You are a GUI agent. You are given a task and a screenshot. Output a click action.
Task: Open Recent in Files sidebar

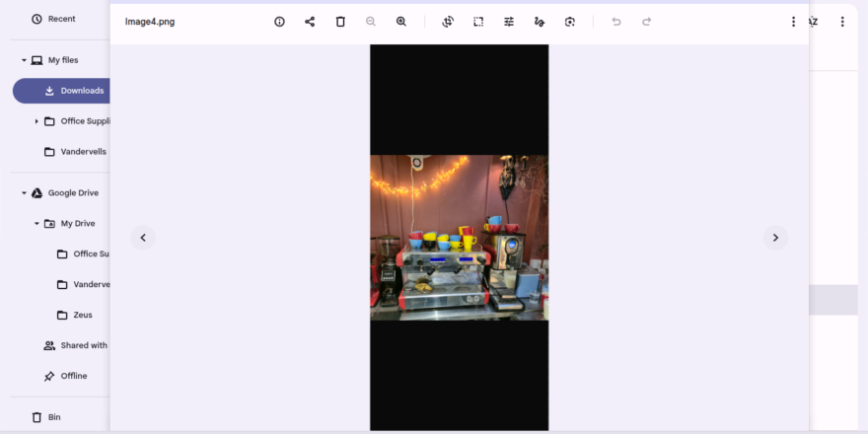point(60,19)
